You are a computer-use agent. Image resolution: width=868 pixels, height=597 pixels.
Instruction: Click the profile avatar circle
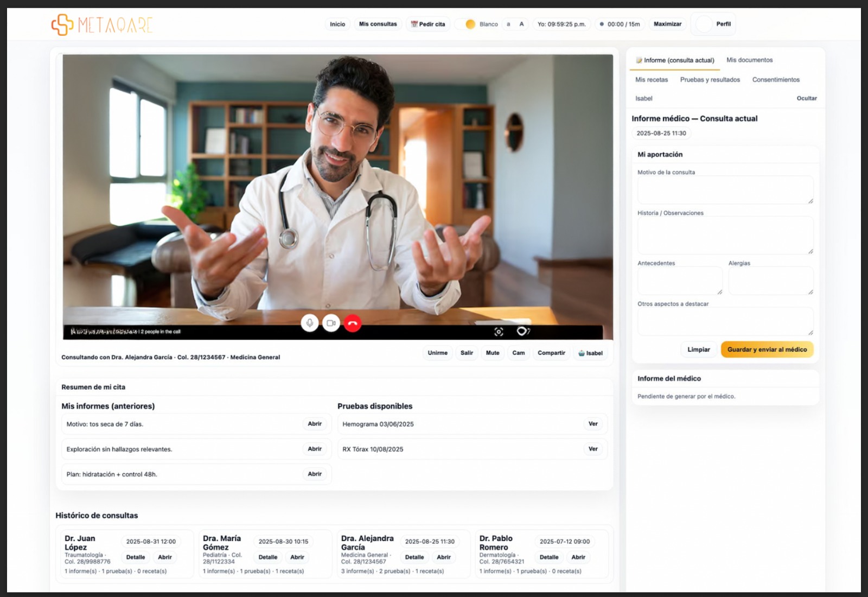704,24
